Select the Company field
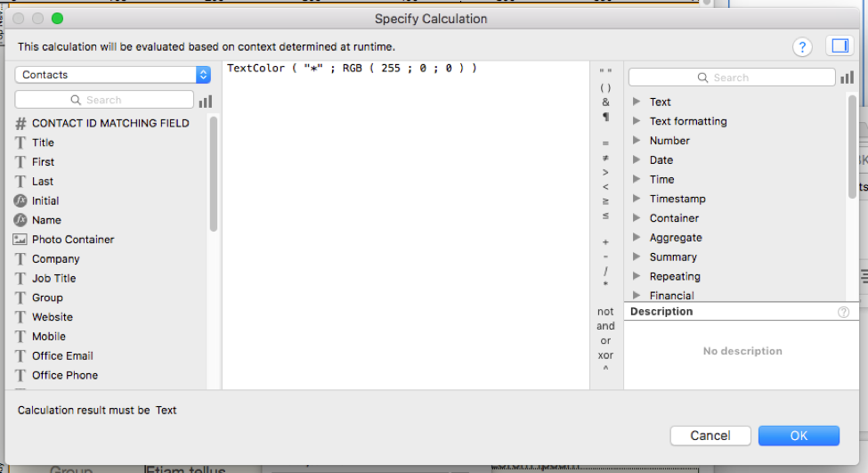Image resolution: width=868 pixels, height=473 pixels. click(x=55, y=258)
